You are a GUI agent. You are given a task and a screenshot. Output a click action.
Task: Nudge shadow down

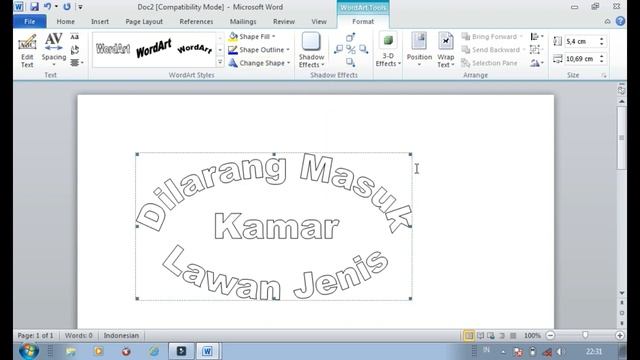click(351, 62)
